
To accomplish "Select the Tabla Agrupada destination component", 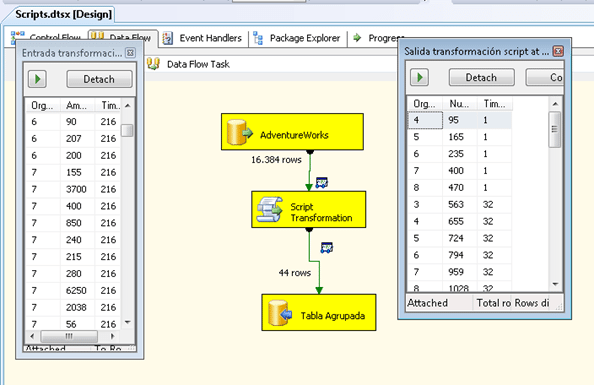I will click(x=319, y=312).
